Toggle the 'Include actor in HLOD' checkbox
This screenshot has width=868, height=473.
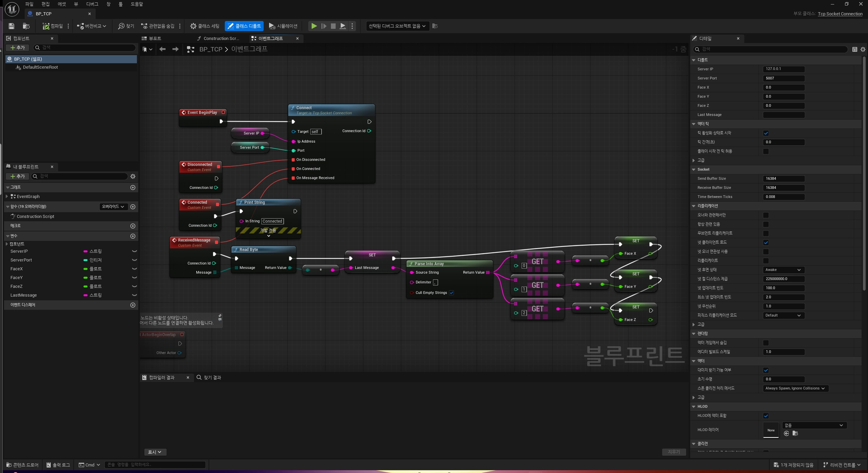[x=766, y=416]
